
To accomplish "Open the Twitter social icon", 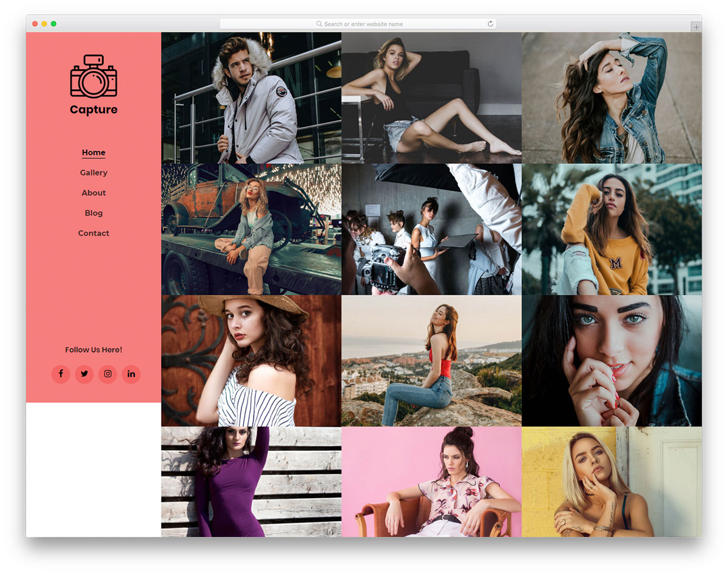I will click(84, 374).
